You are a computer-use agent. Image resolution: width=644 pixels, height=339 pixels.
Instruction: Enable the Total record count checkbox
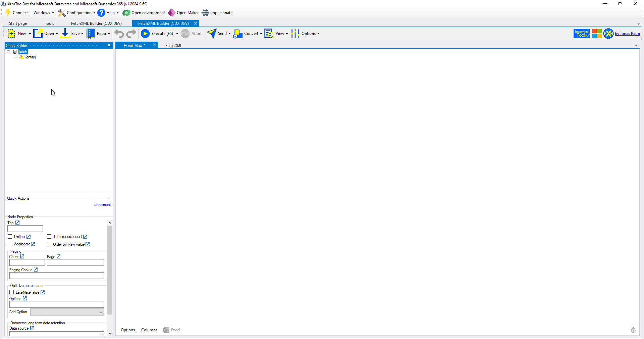point(49,237)
